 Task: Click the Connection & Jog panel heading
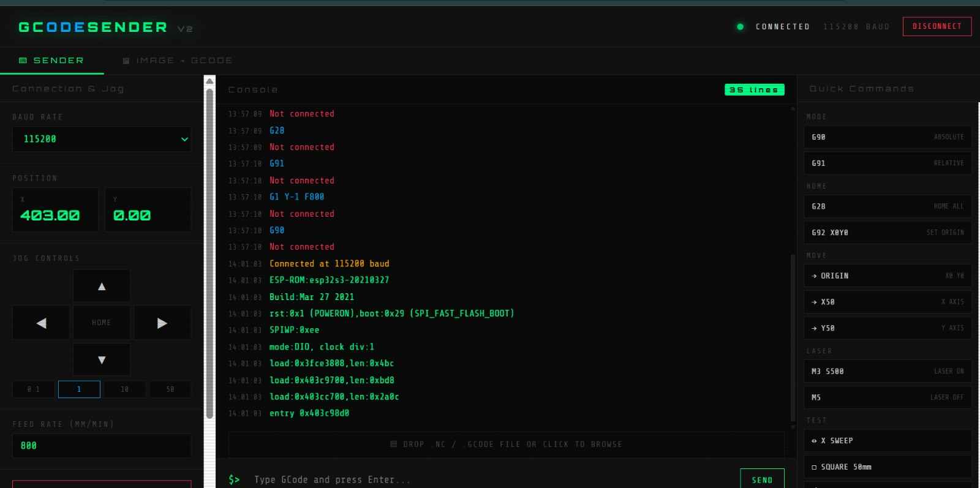(x=68, y=89)
